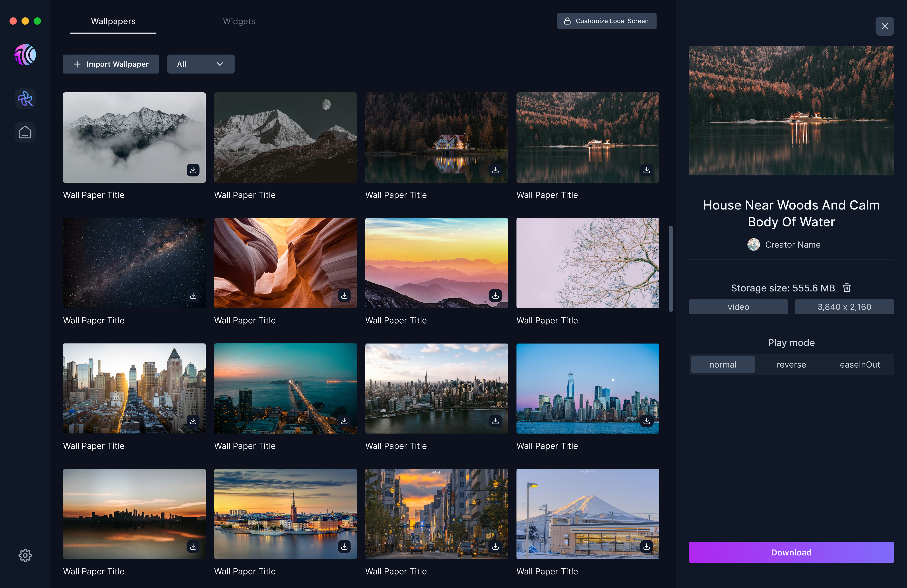Expand the All filter dropdown

(x=200, y=64)
